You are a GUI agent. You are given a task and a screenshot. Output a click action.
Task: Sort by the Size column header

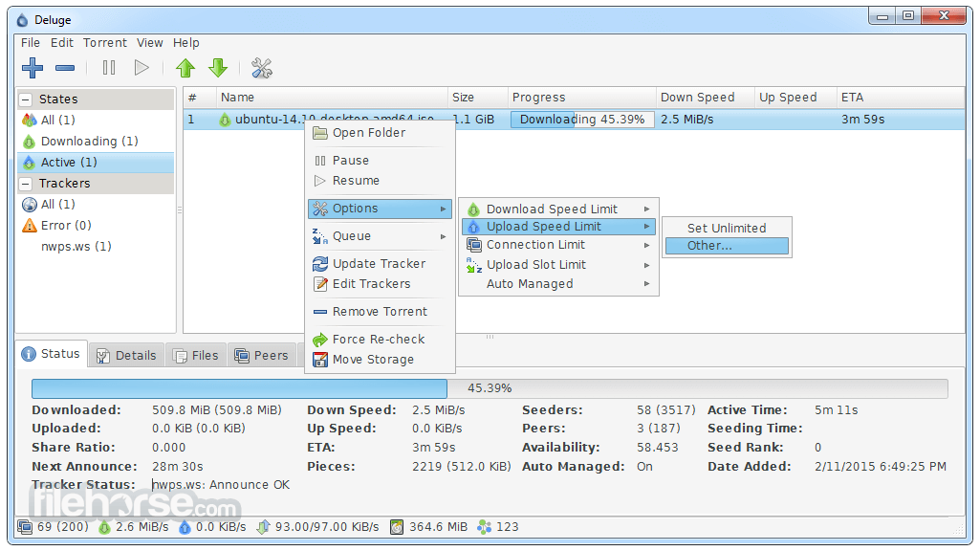[x=477, y=98]
